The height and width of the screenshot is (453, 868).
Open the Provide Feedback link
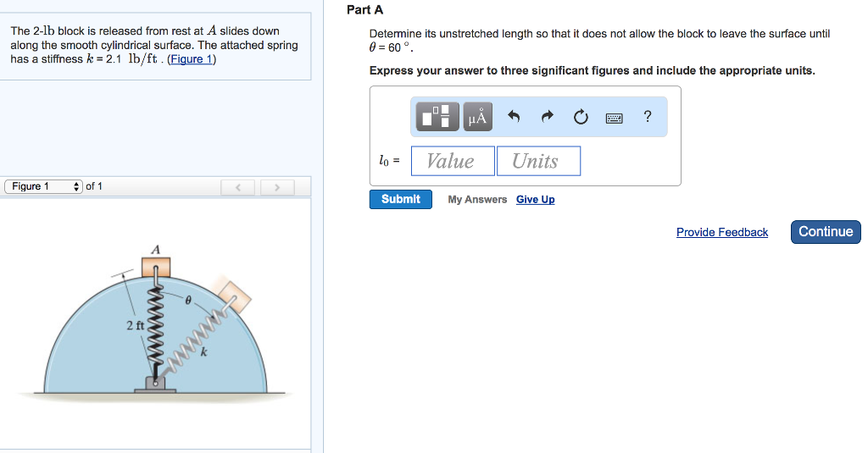(721, 232)
